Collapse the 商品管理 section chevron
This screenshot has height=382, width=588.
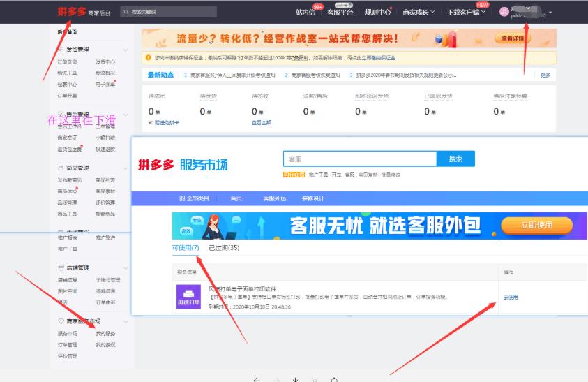(x=126, y=168)
